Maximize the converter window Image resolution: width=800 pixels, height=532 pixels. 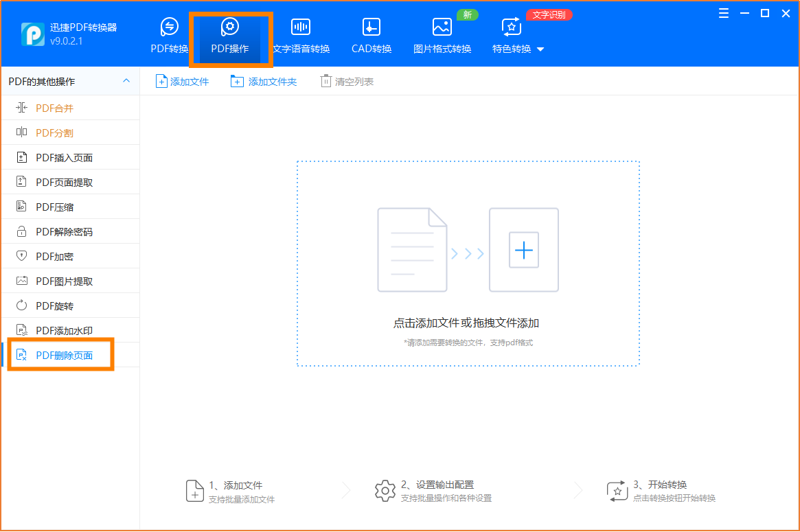765,14
